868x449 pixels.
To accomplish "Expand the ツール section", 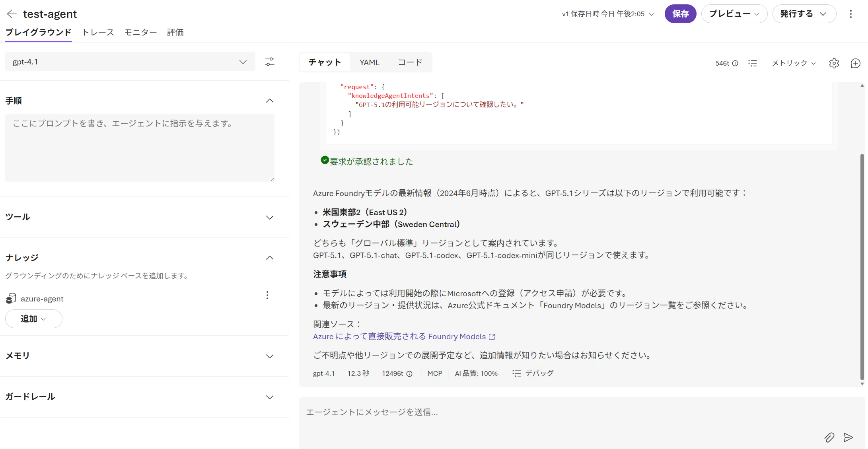I will pos(270,217).
